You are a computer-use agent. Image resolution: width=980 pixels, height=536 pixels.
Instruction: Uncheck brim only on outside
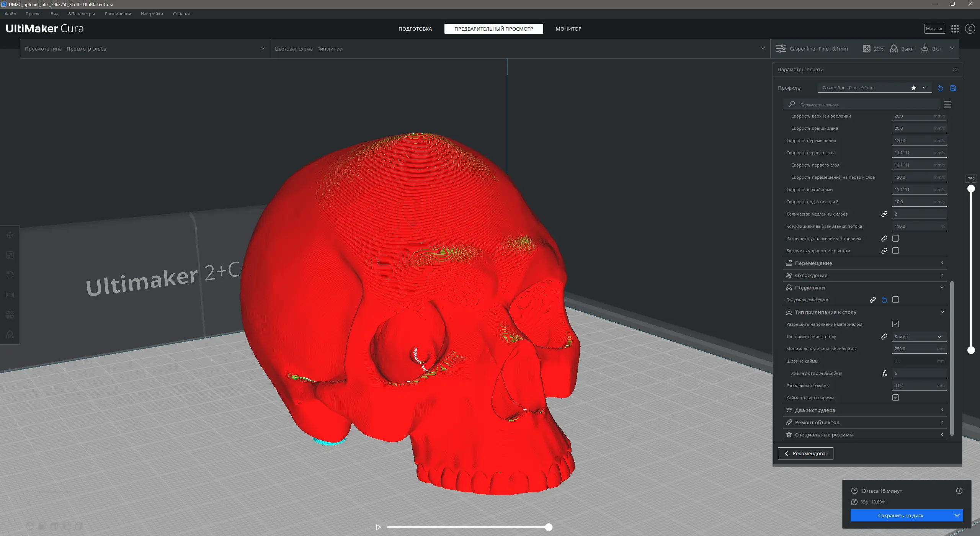click(895, 398)
